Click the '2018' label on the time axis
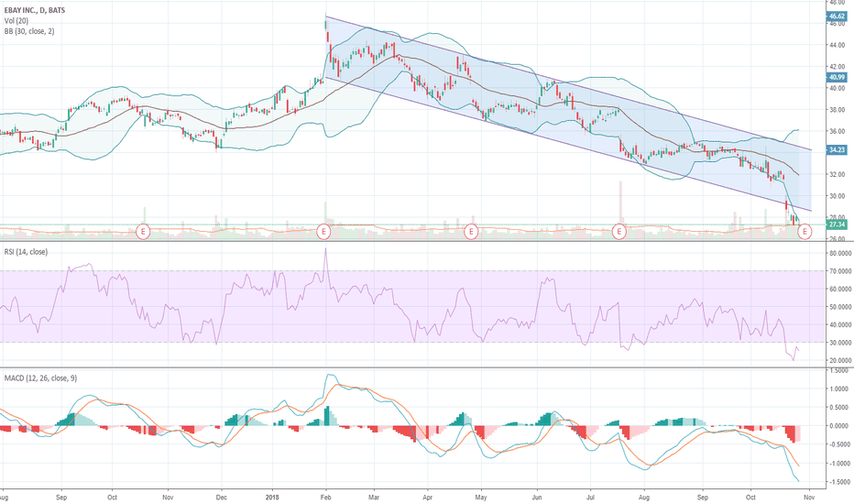Viewport: 854px width, 504px height. pyautogui.click(x=272, y=497)
